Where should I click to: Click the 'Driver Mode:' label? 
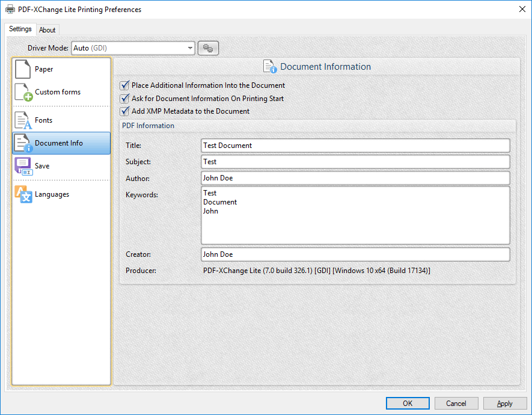[x=48, y=48]
